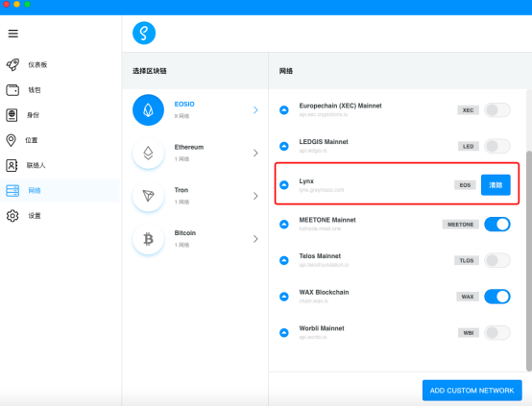Click the Bitcoin blockchain label
Viewport: 532px width, 406px height.
click(185, 233)
